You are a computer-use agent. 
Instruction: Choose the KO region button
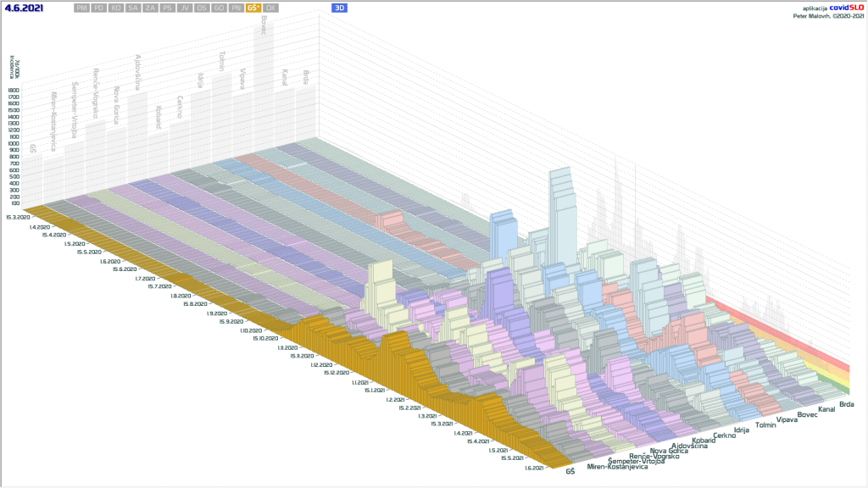[x=116, y=8]
